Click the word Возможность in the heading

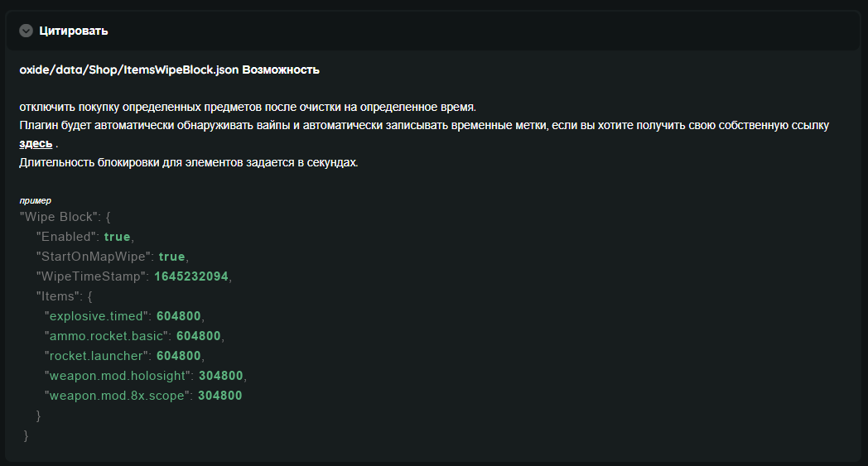[281, 70]
